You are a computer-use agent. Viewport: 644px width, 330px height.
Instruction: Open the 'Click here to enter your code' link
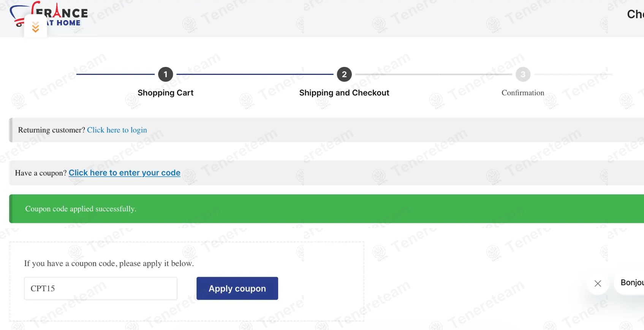pos(124,173)
